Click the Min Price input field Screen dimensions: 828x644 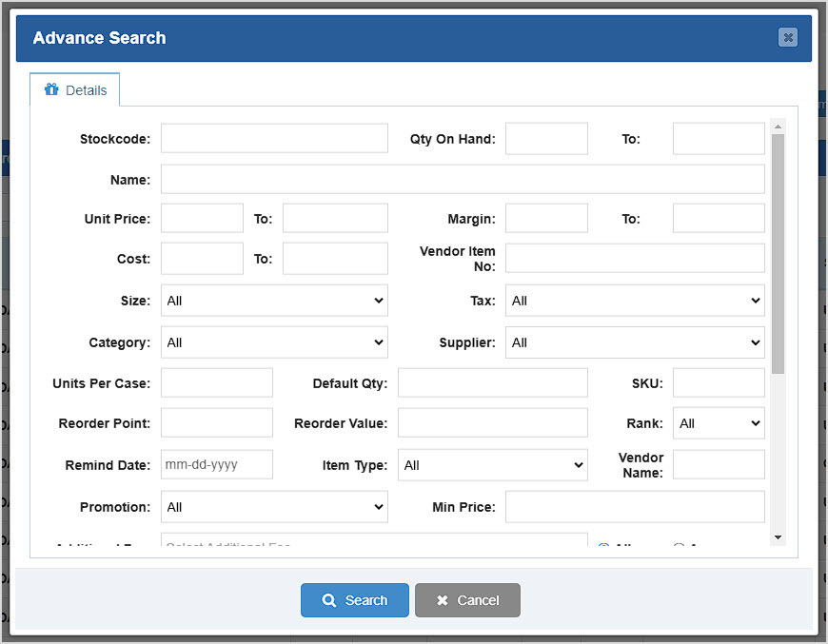(634, 506)
